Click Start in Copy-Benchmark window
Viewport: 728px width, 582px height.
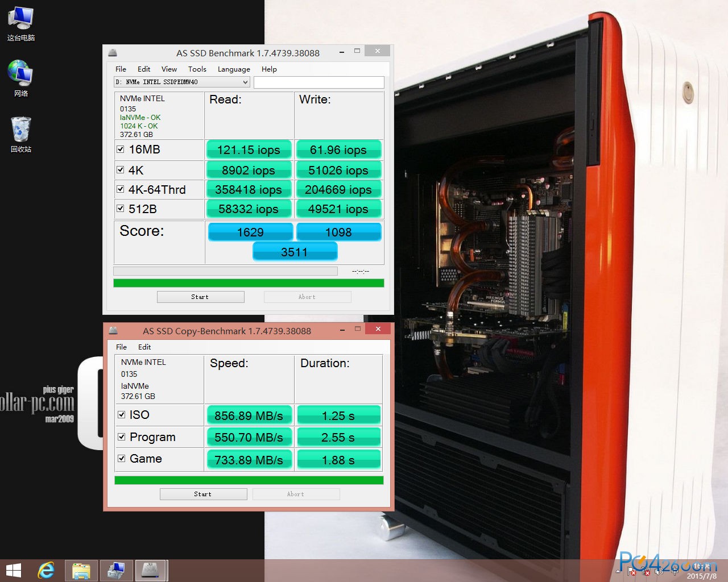(x=203, y=494)
